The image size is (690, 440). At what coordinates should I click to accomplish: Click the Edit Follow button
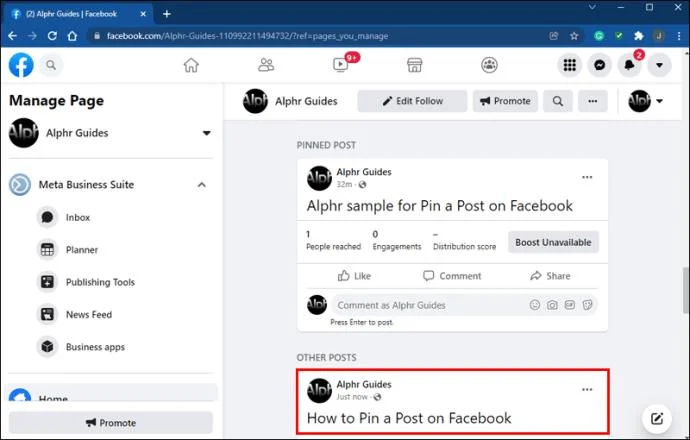tap(412, 101)
